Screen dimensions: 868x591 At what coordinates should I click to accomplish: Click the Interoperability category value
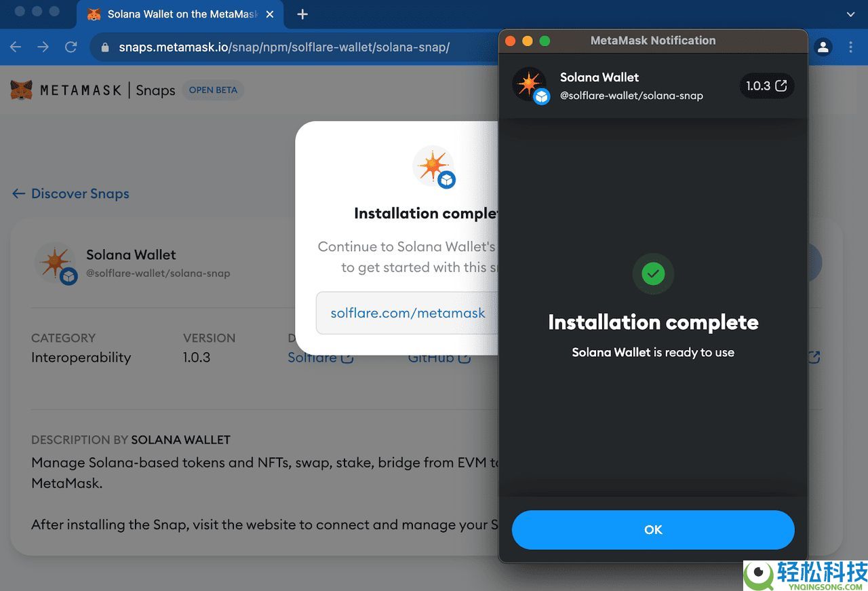click(x=81, y=358)
